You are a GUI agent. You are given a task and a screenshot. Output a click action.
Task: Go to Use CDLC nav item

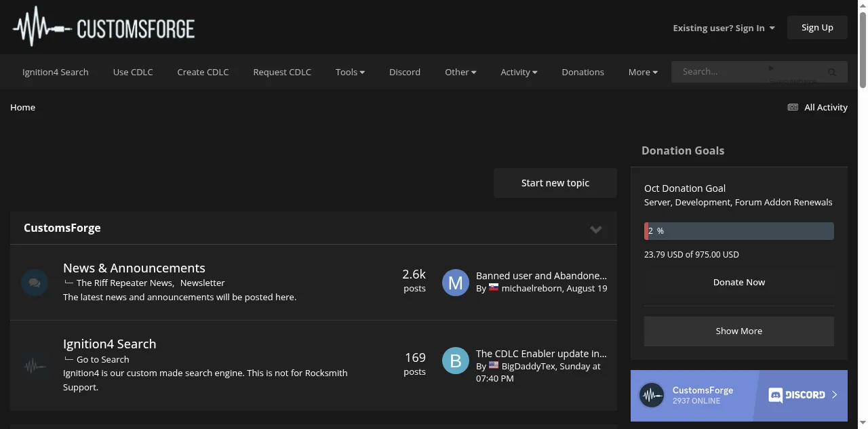(133, 72)
